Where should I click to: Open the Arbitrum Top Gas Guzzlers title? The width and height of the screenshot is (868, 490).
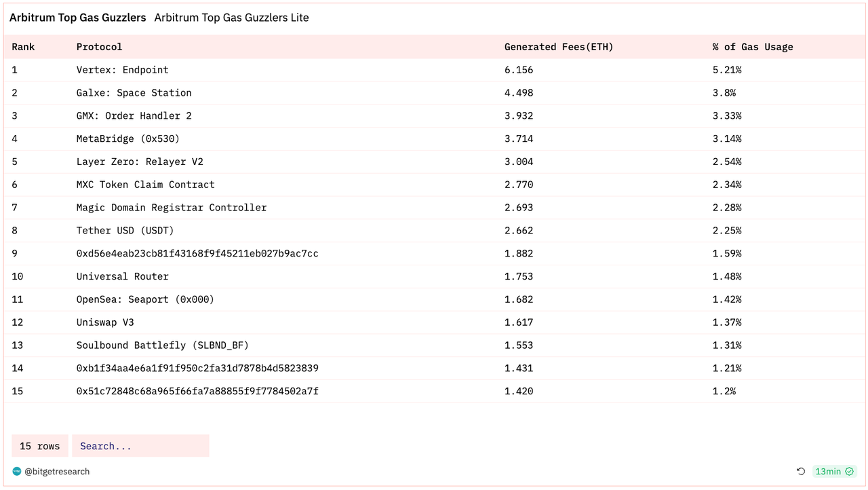pyautogui.click(x=78, y=18)
